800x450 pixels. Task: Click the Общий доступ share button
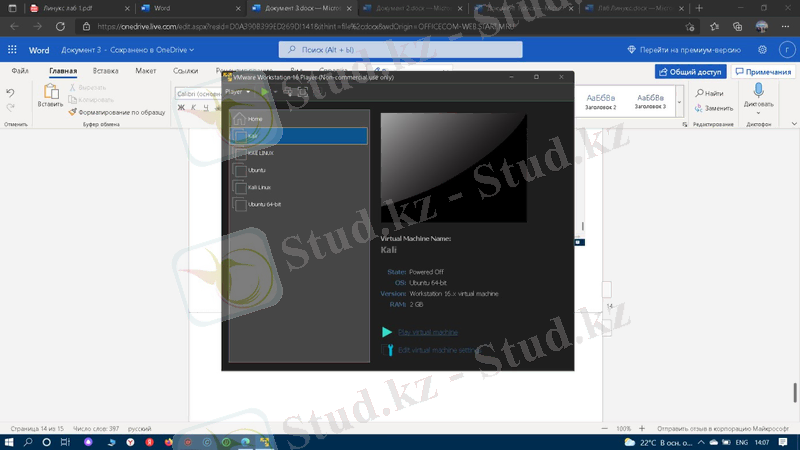[690, 72]
